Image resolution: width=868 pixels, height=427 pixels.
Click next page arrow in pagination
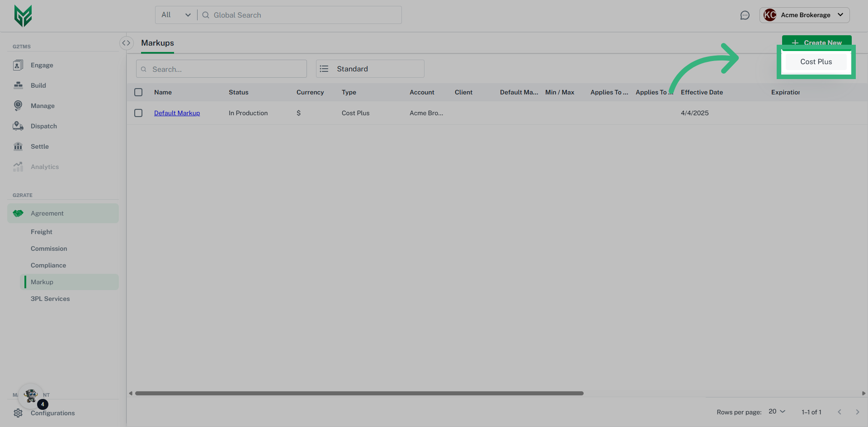pyautogui.click(x=857, y=412)
